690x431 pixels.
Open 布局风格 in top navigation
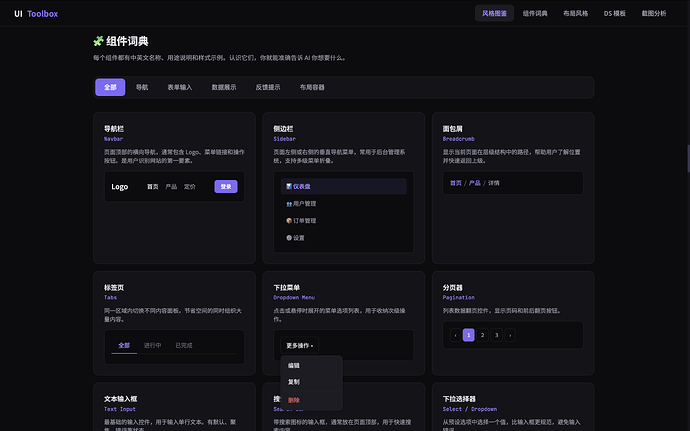pos(576,13)
